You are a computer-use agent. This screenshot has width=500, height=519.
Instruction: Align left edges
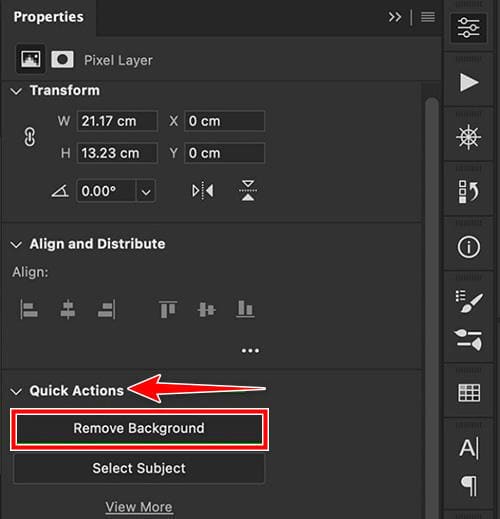29,309
